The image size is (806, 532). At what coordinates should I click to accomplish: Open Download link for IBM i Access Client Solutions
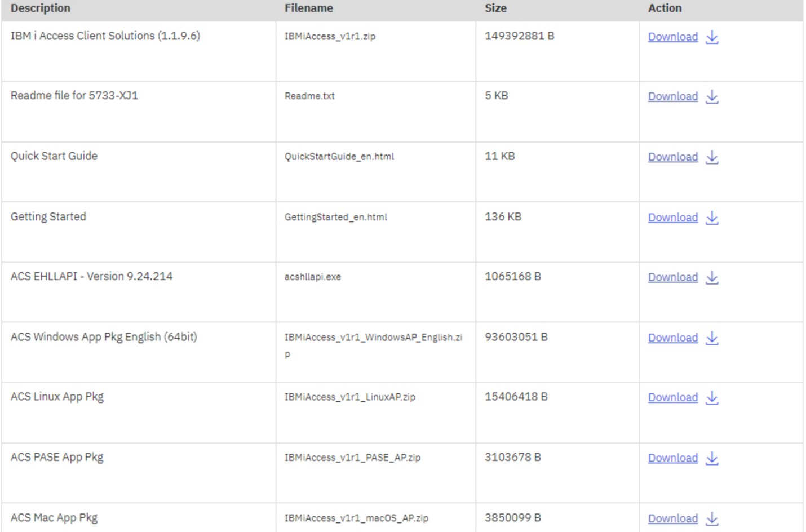pos(672,37)
